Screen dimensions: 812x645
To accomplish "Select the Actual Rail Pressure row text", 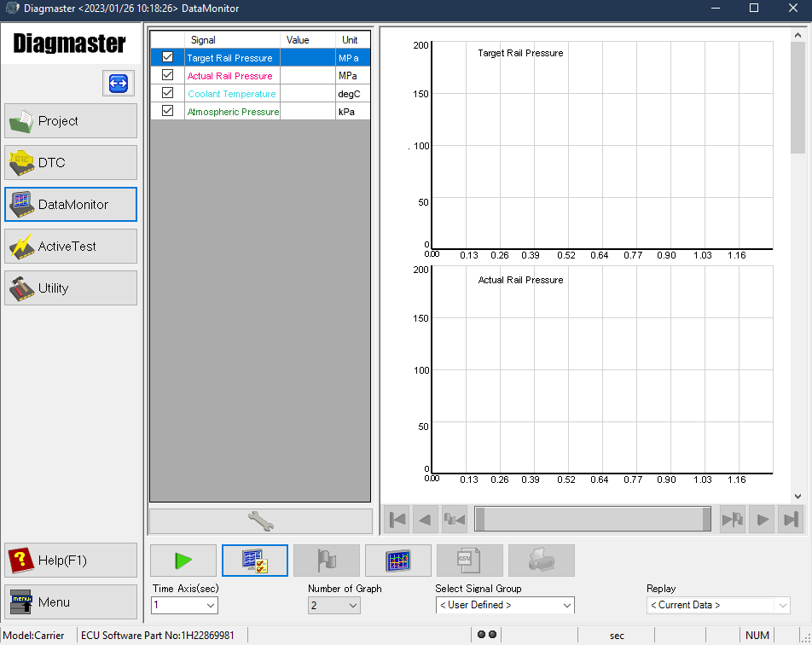I will 229,76.
